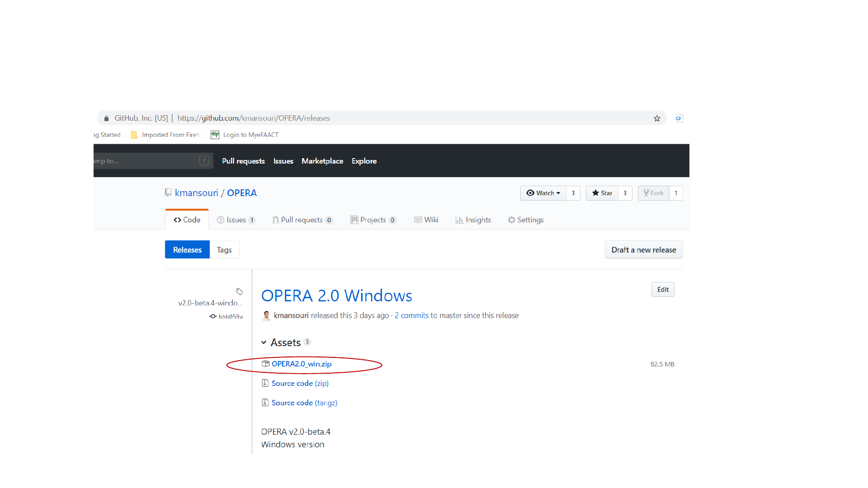
Task: Download OPERA2.0_win.zip asset
Action: tap(301, 364)
